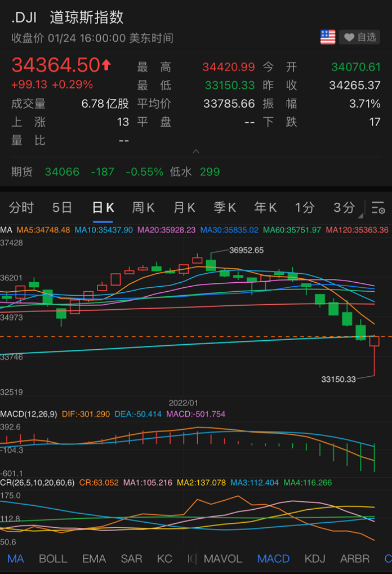
Task: Tap the 下跌 count 17
Action: click(375, 122)
